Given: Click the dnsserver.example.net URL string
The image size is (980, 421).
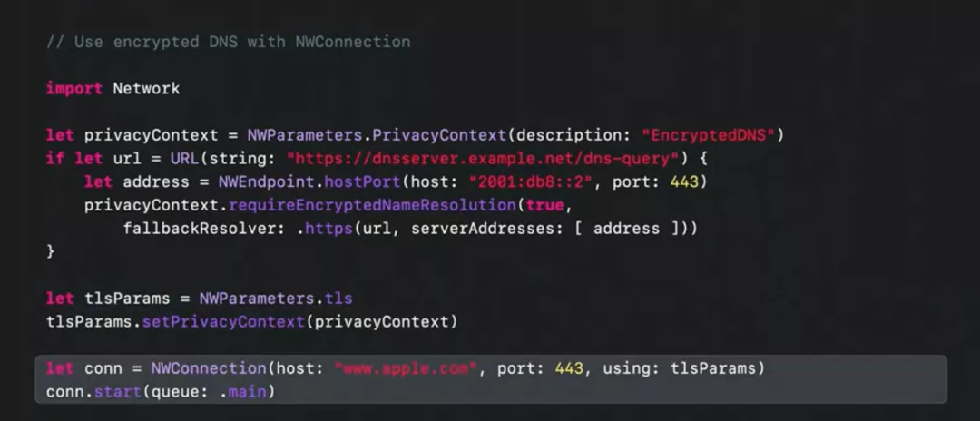Looking at the screenshot, I should (x=483, y=159).
